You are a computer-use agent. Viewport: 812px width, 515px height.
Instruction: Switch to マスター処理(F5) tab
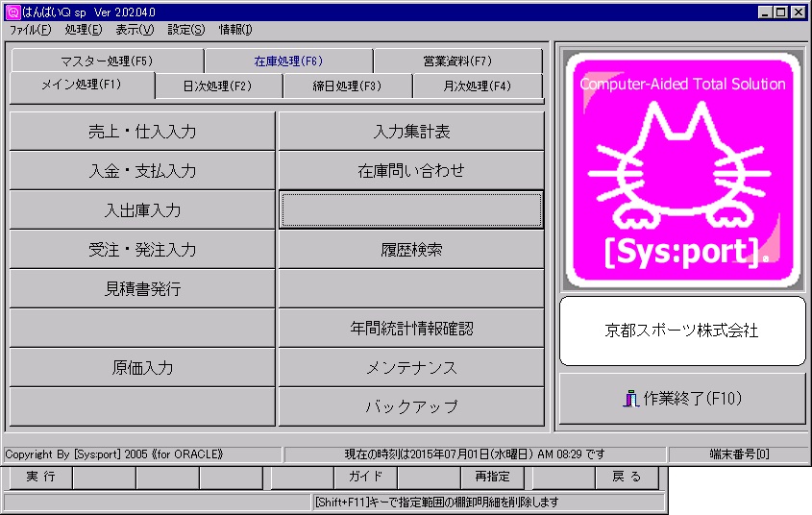pos(108,61)
